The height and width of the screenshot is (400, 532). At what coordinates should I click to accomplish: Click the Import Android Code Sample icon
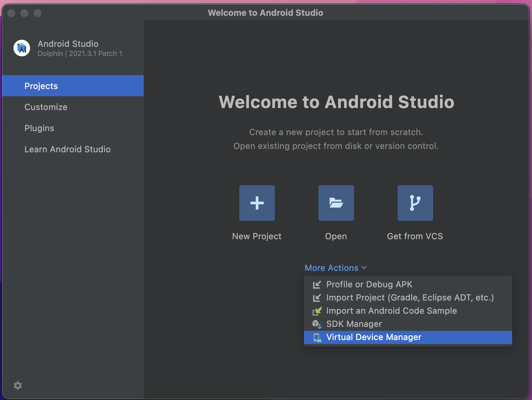(317, 311)
